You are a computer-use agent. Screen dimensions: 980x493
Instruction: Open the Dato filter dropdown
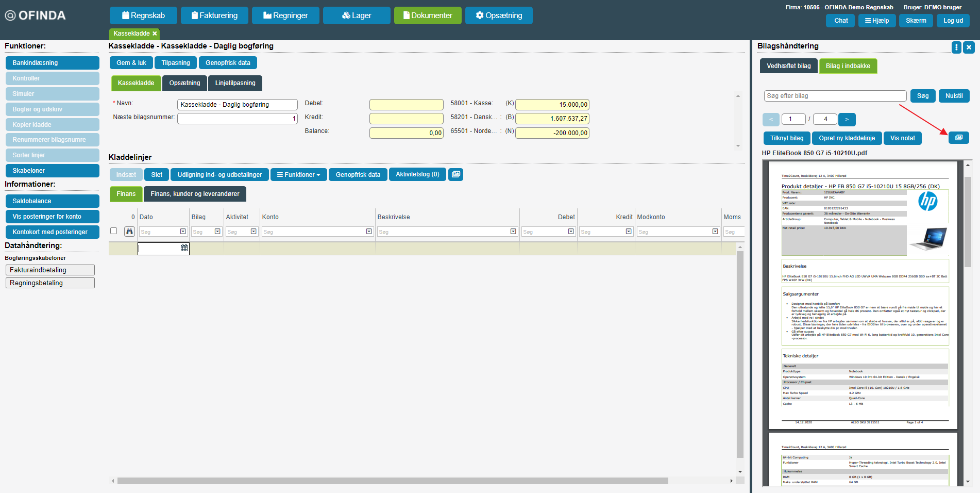pyautogui.click(x=183, y=232)
